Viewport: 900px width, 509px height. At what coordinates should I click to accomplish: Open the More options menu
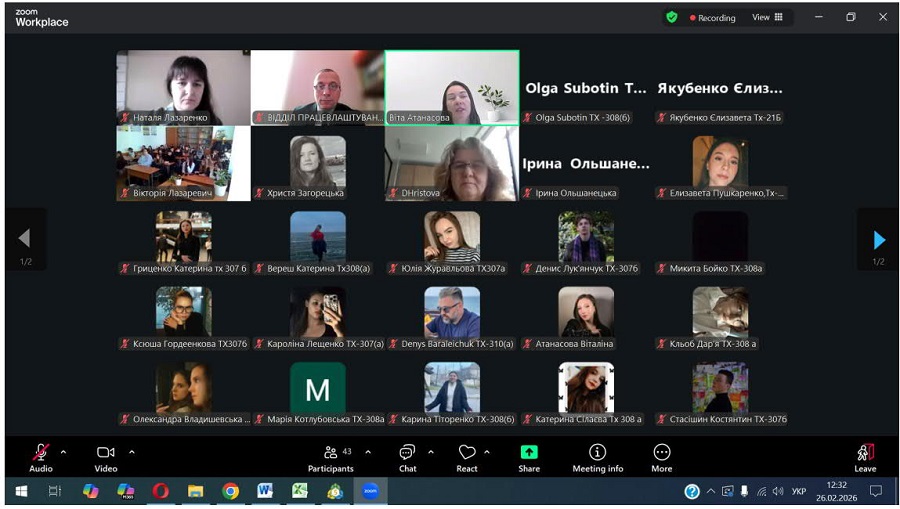pos(662,454)
